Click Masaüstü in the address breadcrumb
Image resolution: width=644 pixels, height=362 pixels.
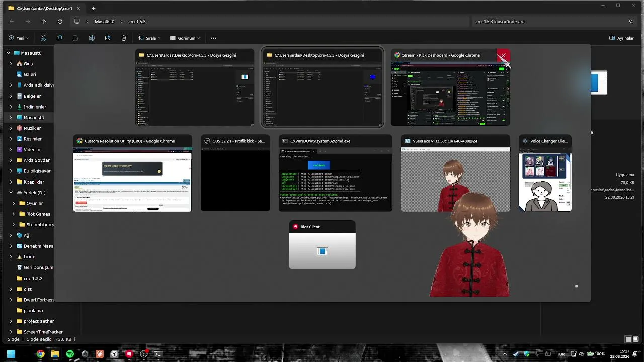(x=104, y=22)
